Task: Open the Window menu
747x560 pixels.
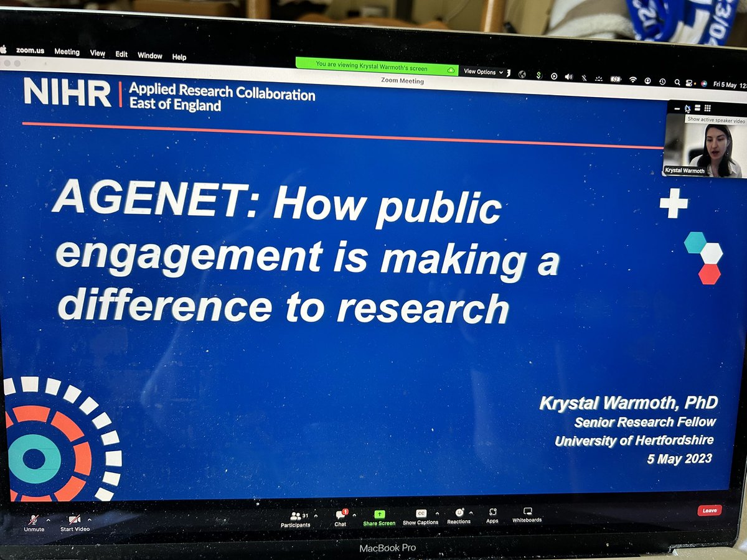Action: (x=150, y=55)
